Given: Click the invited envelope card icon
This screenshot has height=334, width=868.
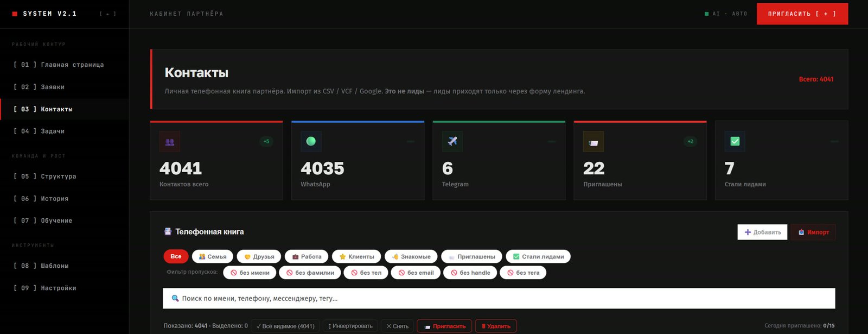Looking at the screenshot, I should (593, 142).
